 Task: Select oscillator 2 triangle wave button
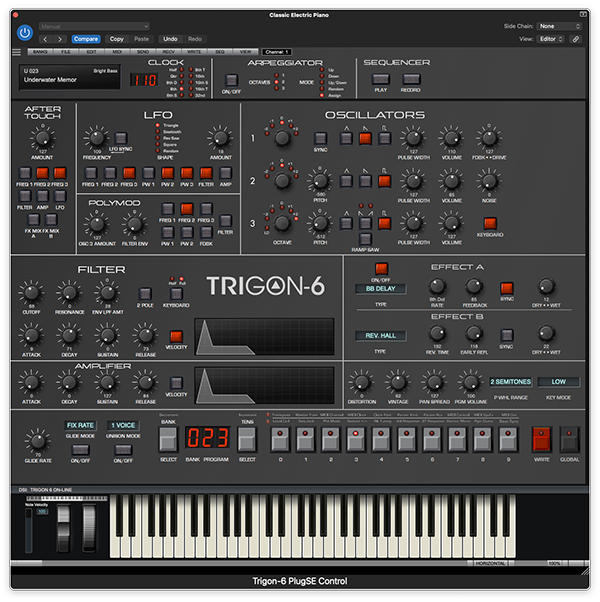pos(346,181)
